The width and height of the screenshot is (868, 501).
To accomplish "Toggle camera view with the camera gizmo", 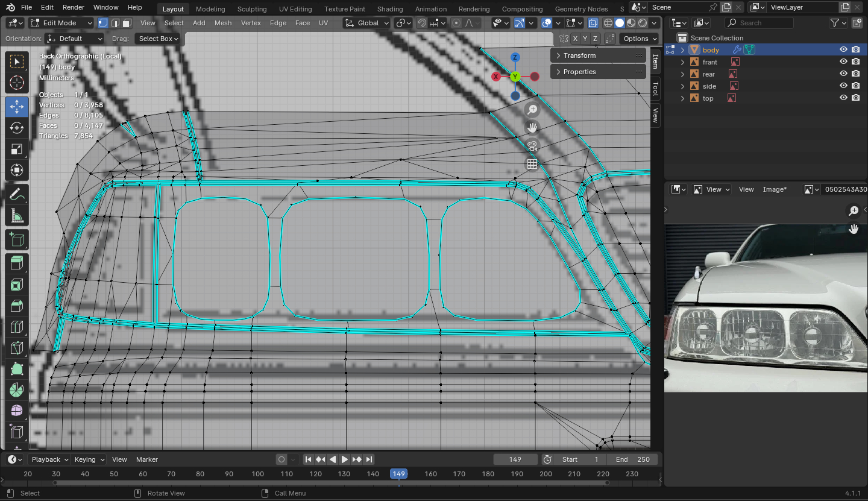I will (x=532, y=146).
